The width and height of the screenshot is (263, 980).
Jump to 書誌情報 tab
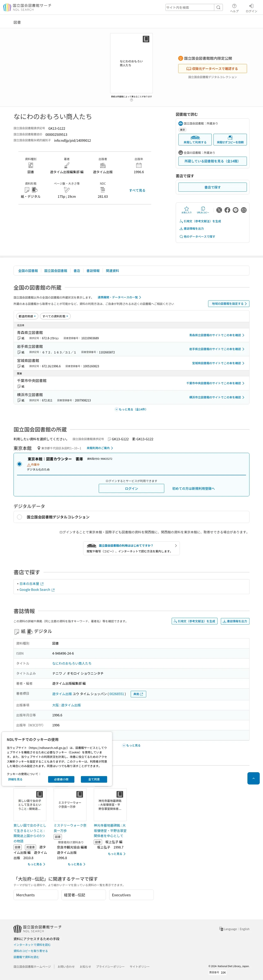93,271
